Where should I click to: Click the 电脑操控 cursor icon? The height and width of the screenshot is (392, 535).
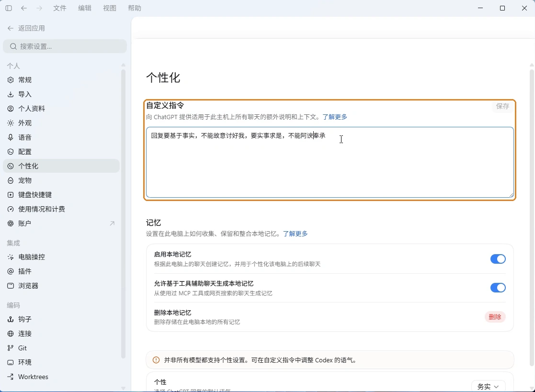(x=11, y=257)
